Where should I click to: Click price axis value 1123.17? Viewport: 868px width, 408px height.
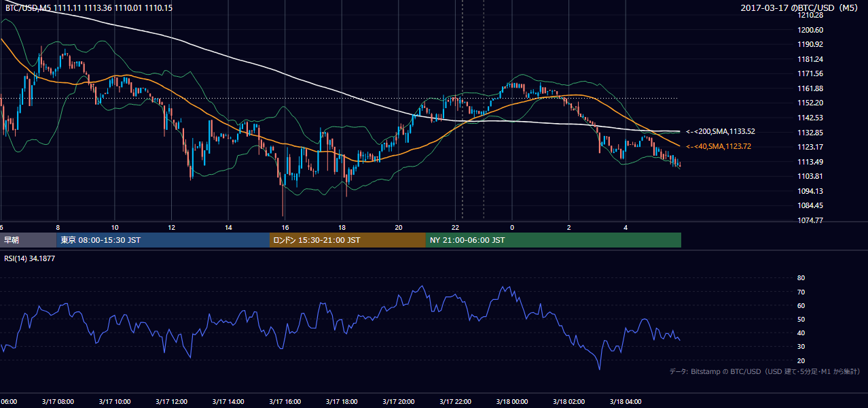pos(811,147)
